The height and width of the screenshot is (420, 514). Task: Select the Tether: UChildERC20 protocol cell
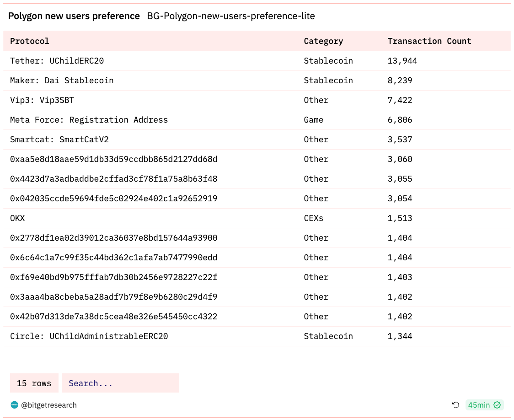click(54, 61)
